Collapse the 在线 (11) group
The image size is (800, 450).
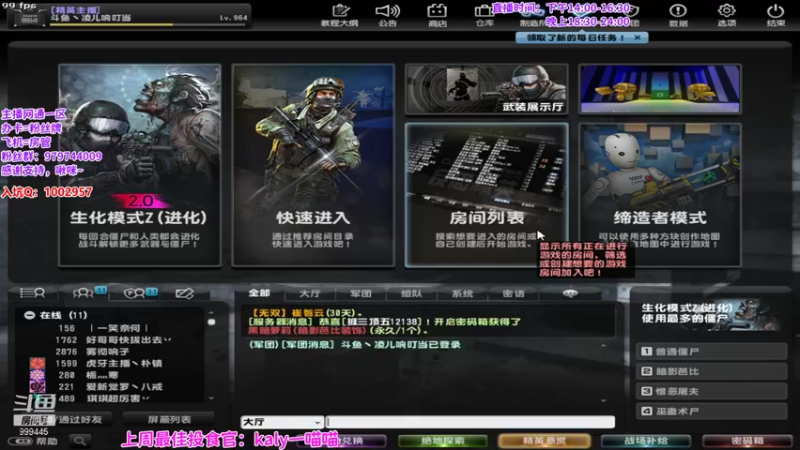pyautogui.click(x=30, y=315)
